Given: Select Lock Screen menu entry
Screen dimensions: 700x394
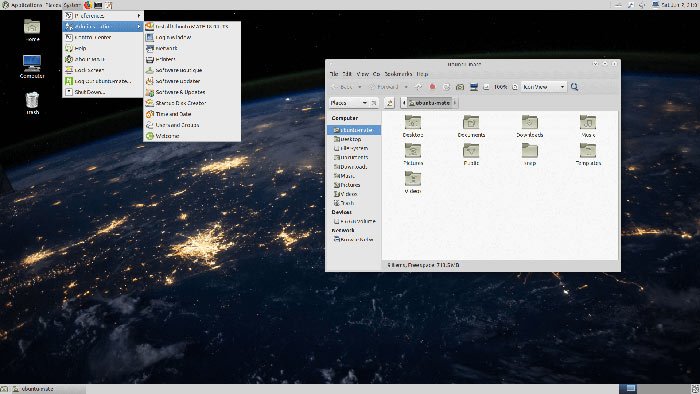Looking at the screenshot, I should 103,70.
